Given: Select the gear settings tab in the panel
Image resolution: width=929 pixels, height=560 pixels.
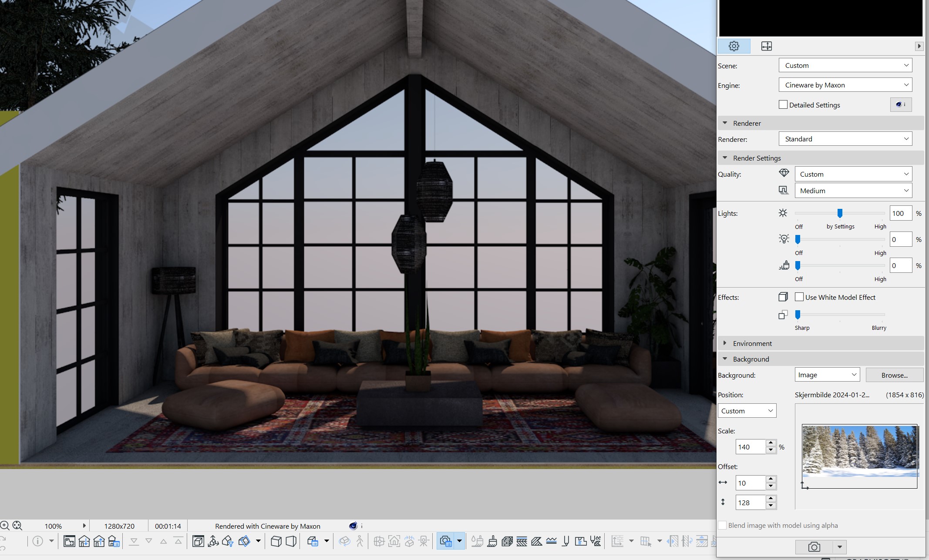Looking at the screenshot, I should pos(734,46).
